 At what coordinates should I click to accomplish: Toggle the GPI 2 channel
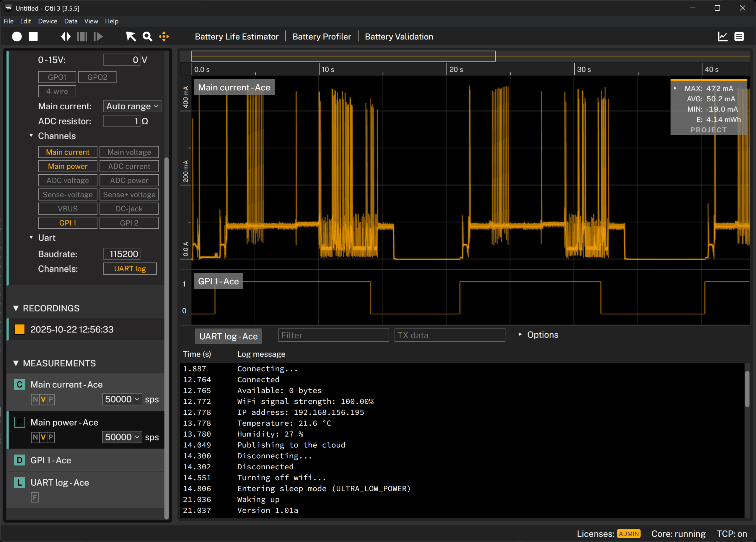(x=129, y=223)
